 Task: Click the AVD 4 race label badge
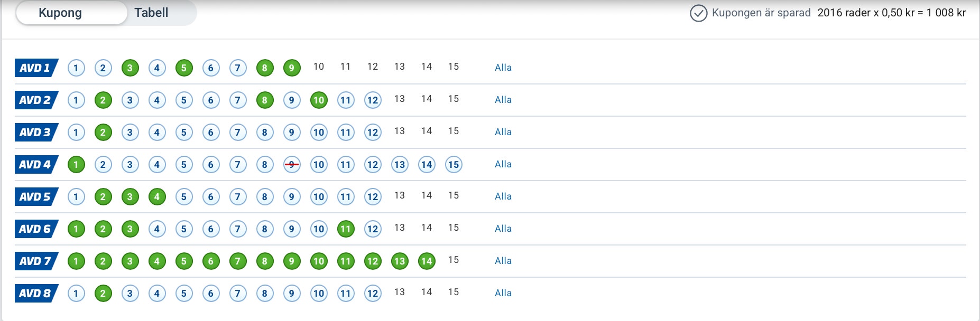(36, 164)
